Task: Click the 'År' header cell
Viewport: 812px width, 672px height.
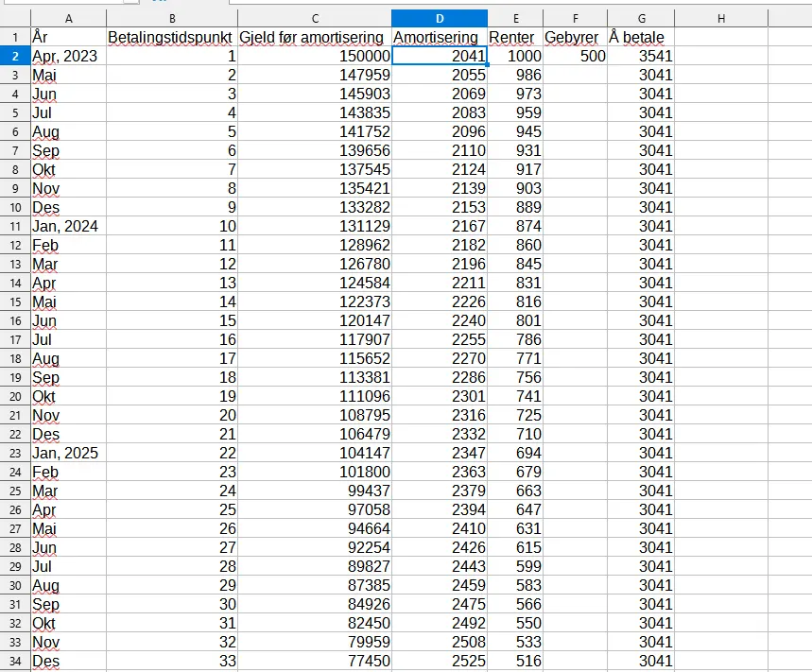Action: point(68,37)
